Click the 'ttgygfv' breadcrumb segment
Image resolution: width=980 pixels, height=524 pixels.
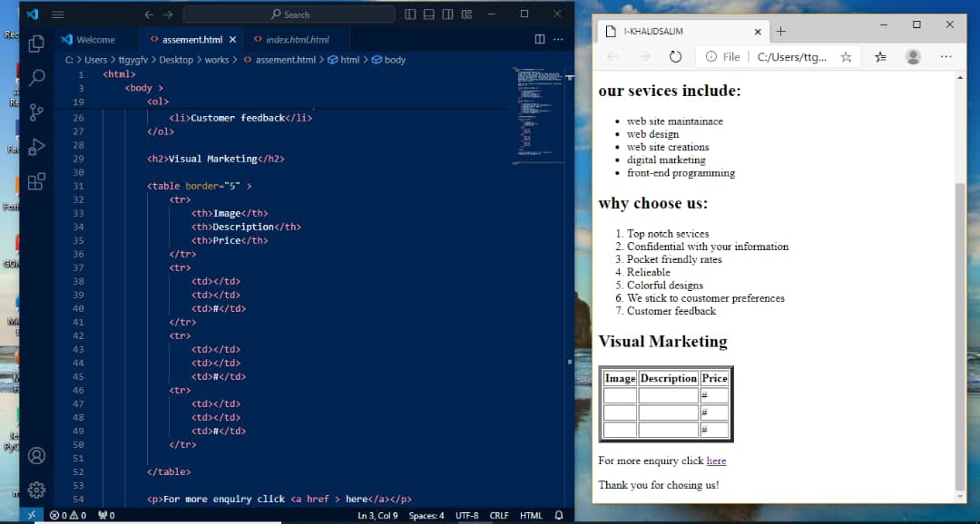(x=133, y=60)
